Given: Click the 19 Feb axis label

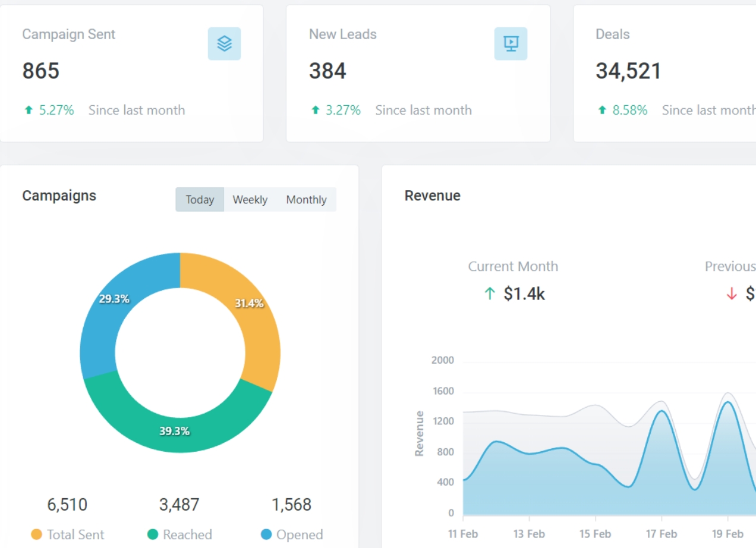Looking at the screenshot, I should point(727,534).
